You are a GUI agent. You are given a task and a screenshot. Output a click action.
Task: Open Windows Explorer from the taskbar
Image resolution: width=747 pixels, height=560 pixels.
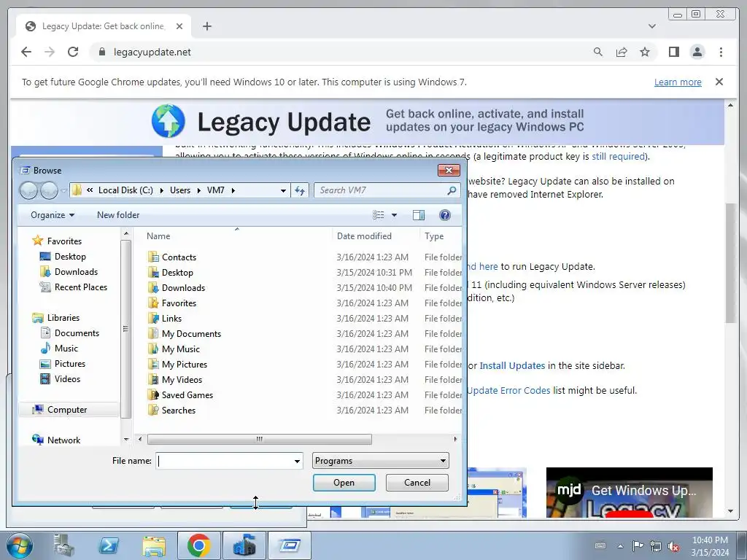[x=154, y=545]
